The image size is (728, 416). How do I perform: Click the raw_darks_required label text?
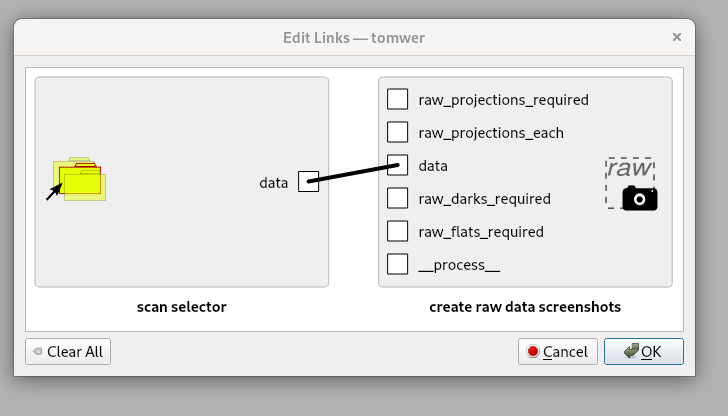(484, 198)
